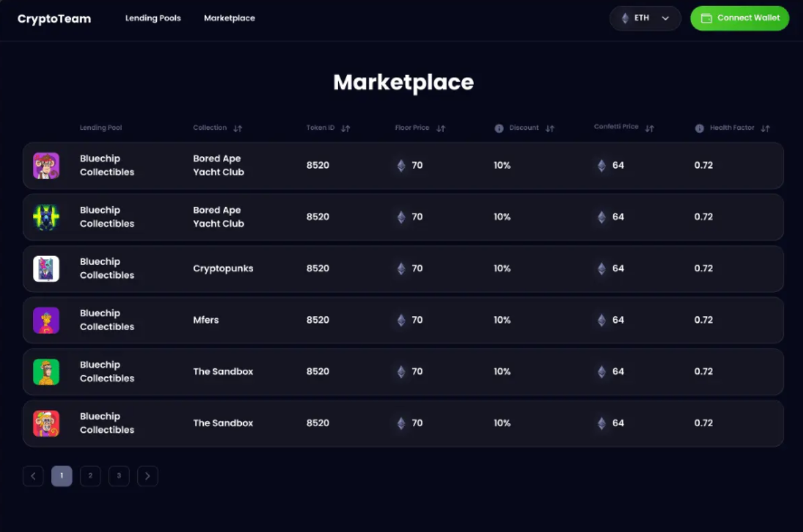Click Bluechip Collectibles in the Mfers row
The width and height of the screenshot is (803, 532).
tap(107, 320)
